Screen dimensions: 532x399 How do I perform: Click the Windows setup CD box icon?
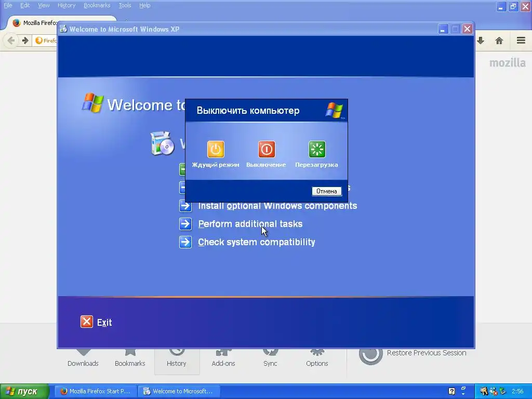162,143
